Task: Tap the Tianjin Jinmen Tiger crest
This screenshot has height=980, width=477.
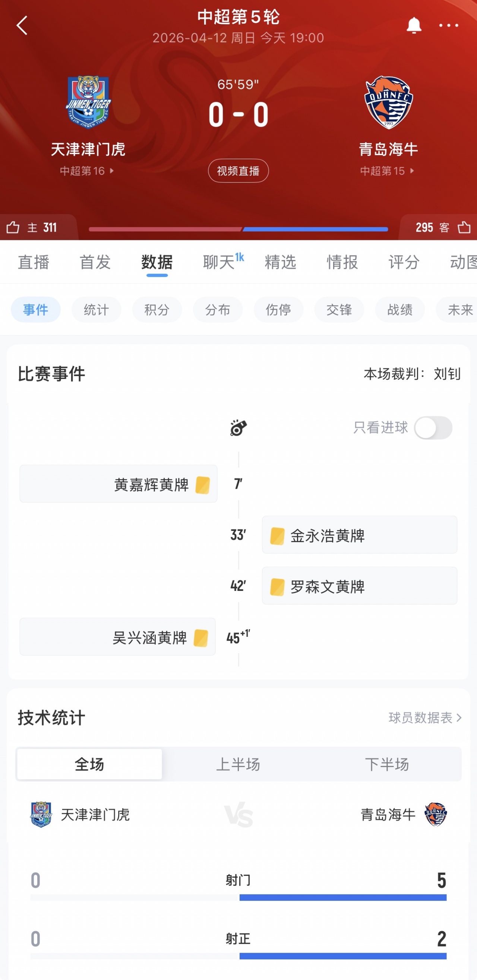Action: point(89,102)
